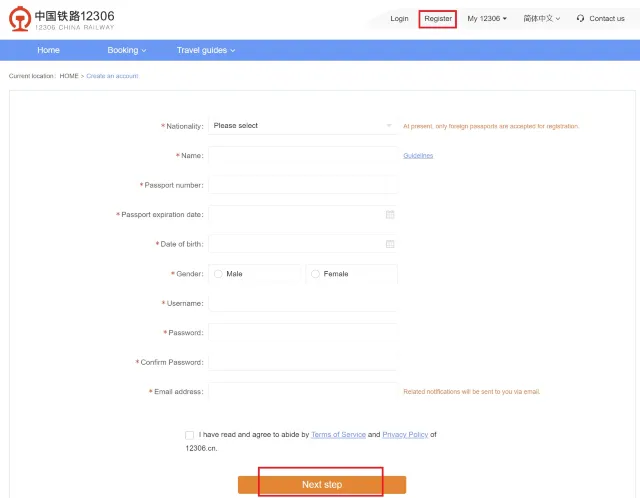Open the Terms of Service link
640x498 pixels.
[338, 435]
